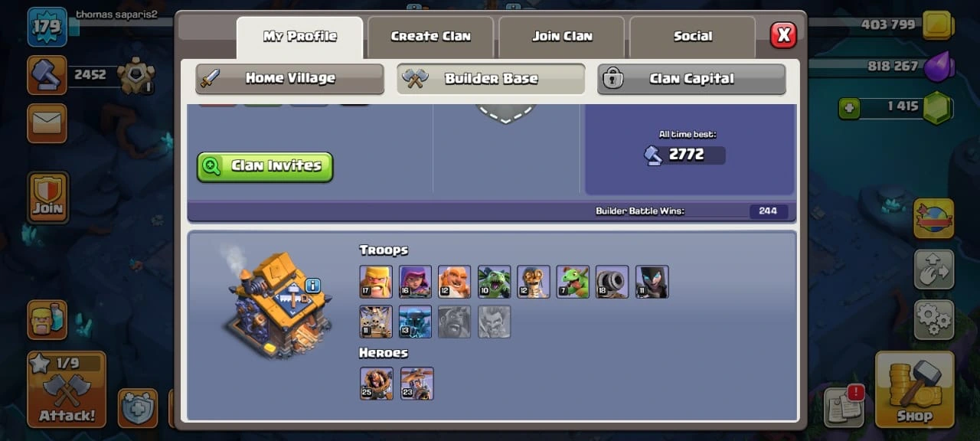Click the green Clan Invites button
Screen dimensions: 980x441
[x=265, y=166]
